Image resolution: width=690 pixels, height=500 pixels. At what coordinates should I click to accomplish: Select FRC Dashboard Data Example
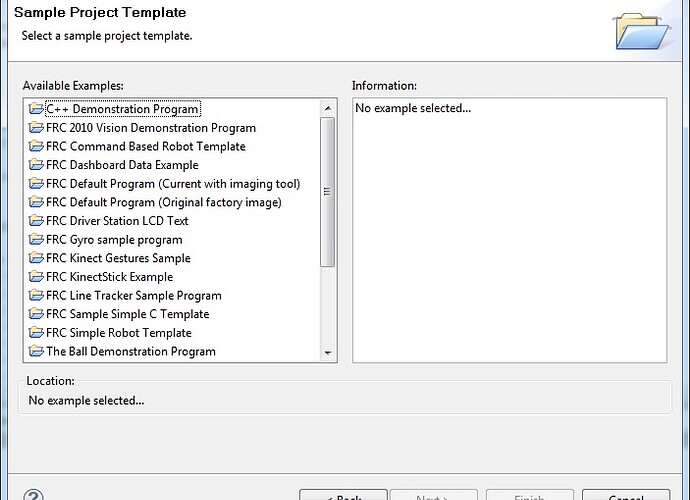click(x=122, y=165)
